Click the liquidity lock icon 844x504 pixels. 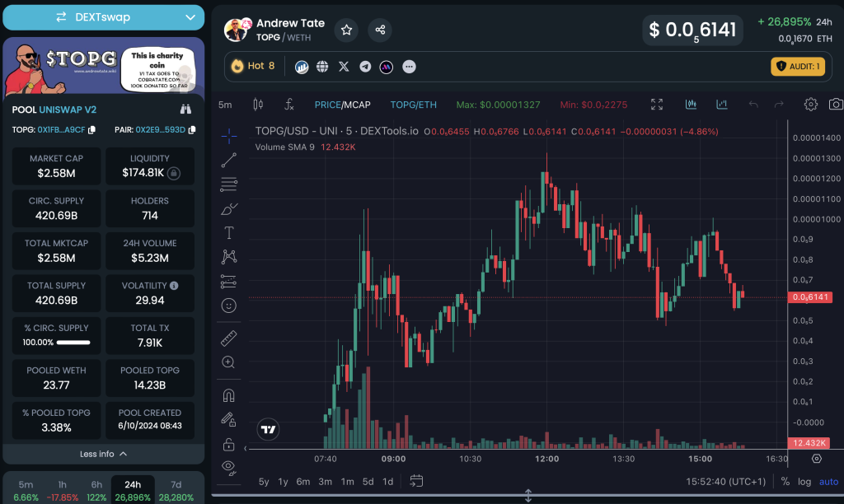pyautogui.click(x=173, y=173)
